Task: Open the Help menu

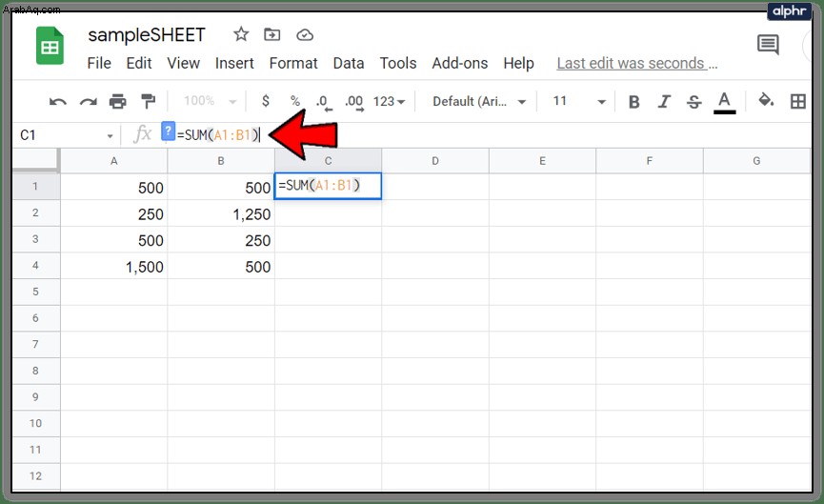Action: (x=518, y=63)
